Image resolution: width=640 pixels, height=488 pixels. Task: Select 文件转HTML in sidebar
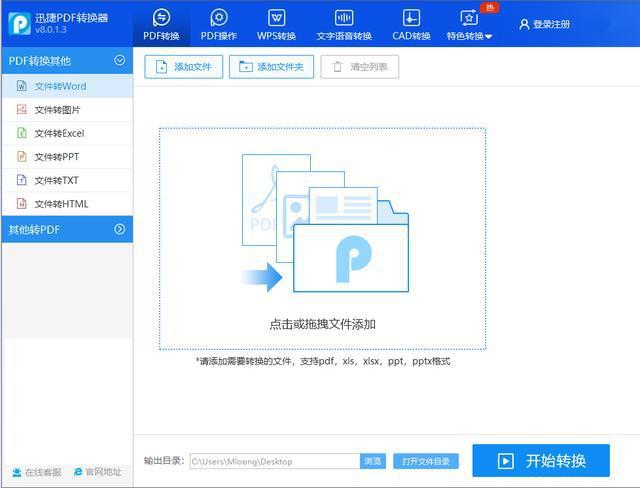click(67, 204)
